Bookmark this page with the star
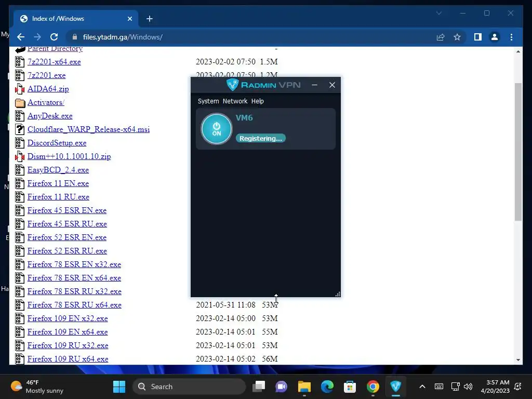Screen dimensions: 532x399 coord(457,37)
